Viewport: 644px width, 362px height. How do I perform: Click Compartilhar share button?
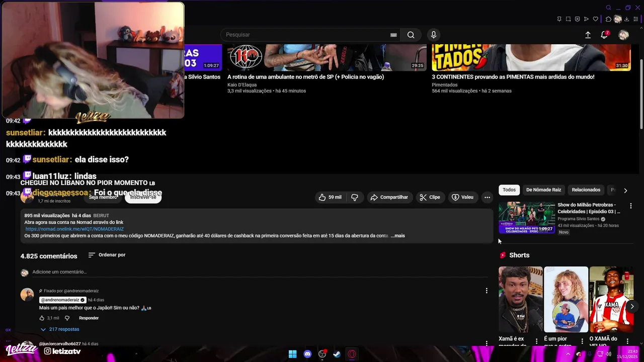point(389,197)
